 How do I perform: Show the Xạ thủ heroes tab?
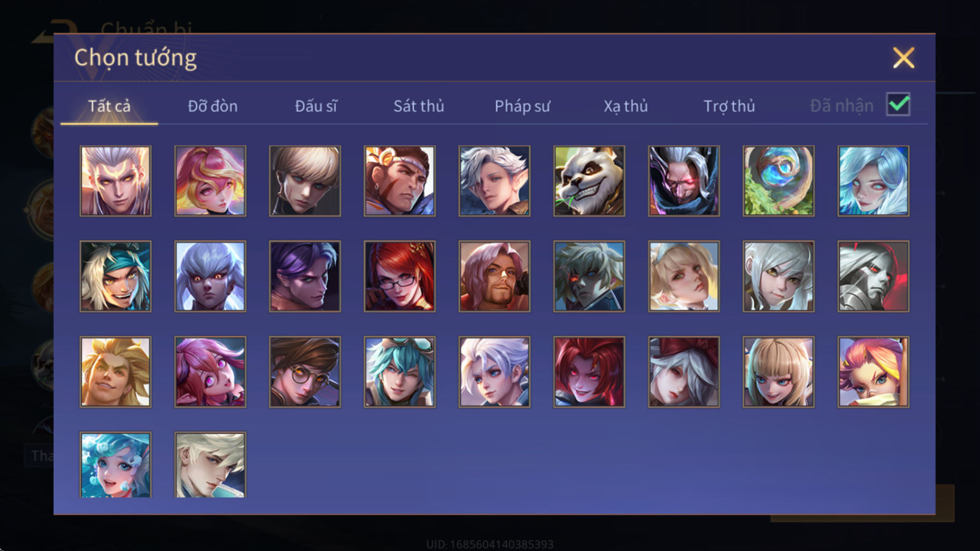coord(625,106)
